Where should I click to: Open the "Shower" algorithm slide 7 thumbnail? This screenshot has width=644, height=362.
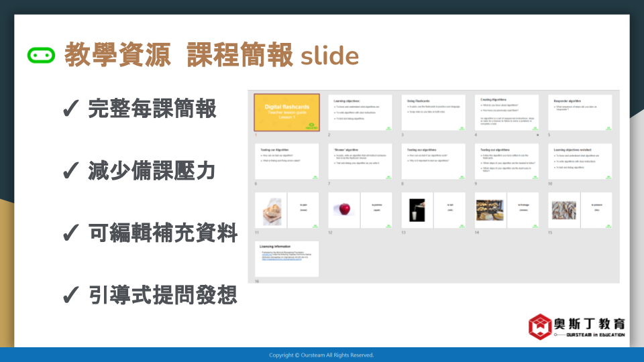click(x=360, y=161)
